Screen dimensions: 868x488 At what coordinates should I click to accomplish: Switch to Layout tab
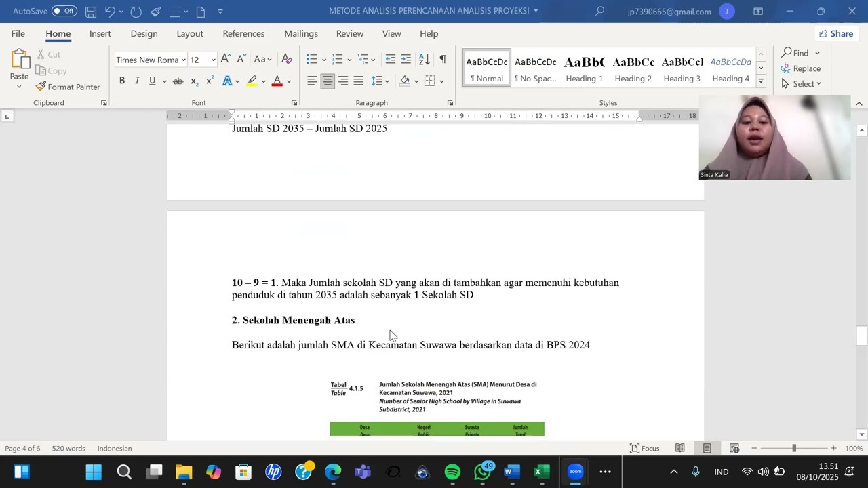click(190, 33)
